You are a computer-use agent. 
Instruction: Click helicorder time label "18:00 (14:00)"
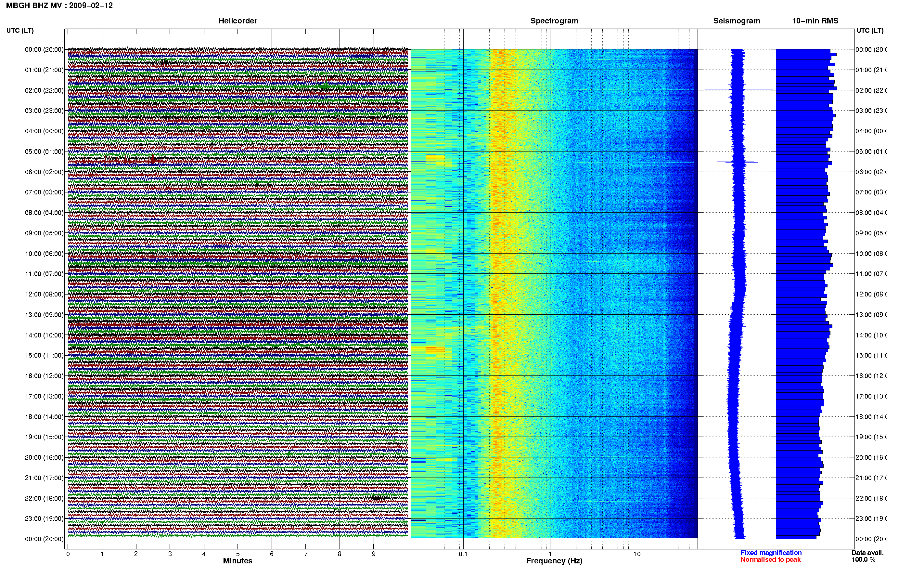coord(44,417)
